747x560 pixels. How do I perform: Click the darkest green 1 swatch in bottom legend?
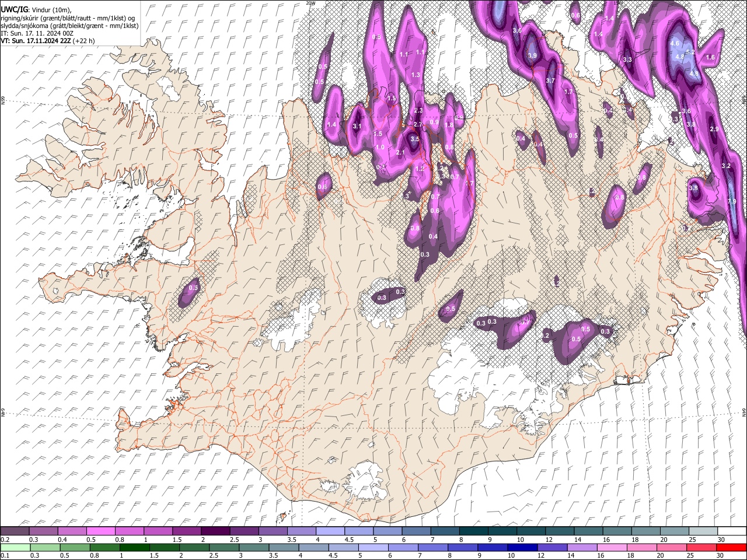point(134,547)
